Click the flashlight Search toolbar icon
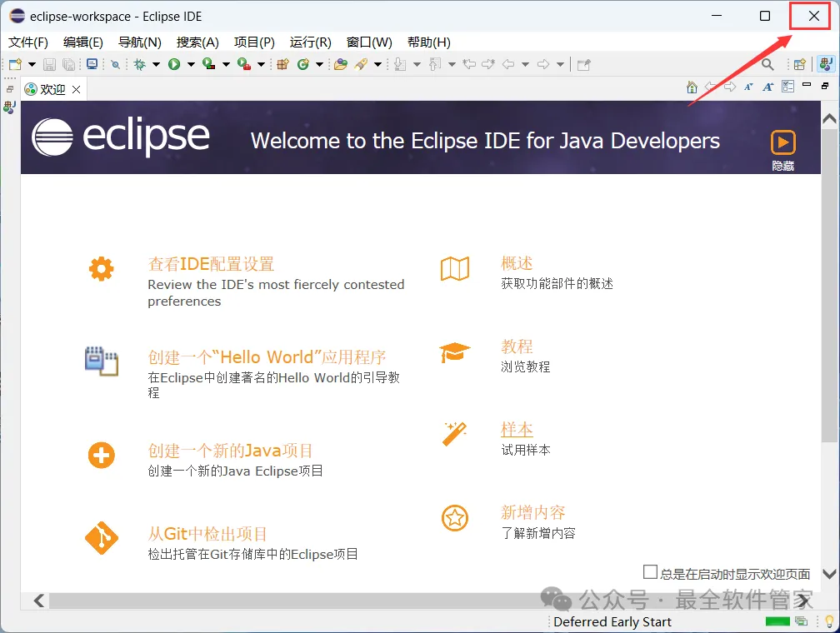 click(361, 65)
